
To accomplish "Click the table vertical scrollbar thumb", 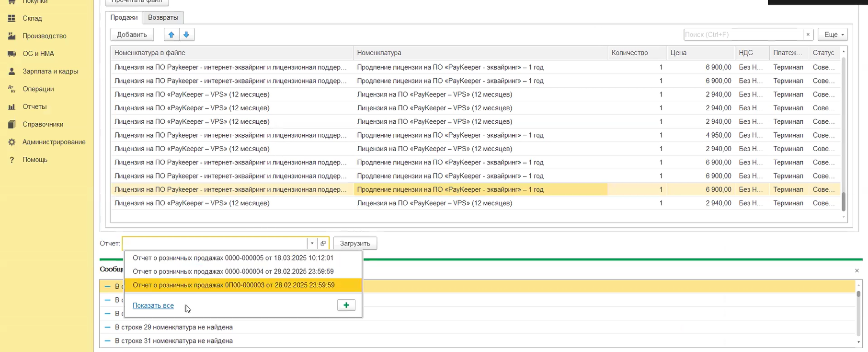I will pos(844,201).
